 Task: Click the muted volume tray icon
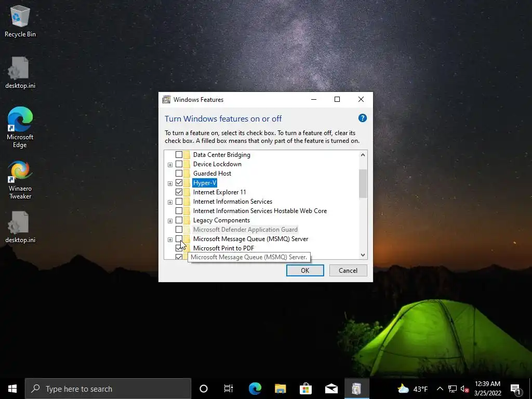[x=464, y=389]
